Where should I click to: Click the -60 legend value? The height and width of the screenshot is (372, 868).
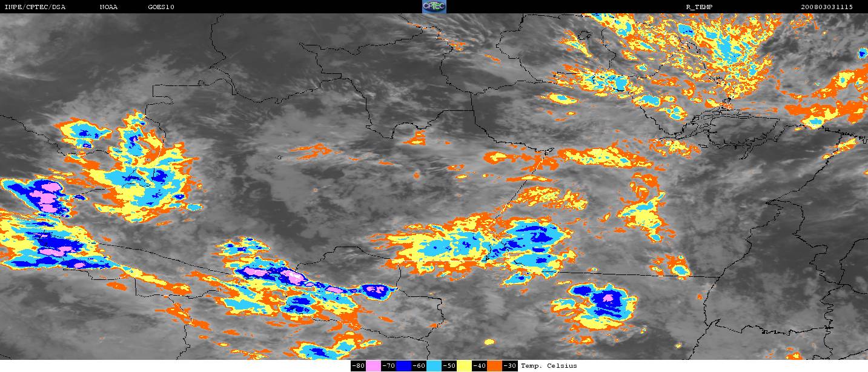click(x=419, y=365)
